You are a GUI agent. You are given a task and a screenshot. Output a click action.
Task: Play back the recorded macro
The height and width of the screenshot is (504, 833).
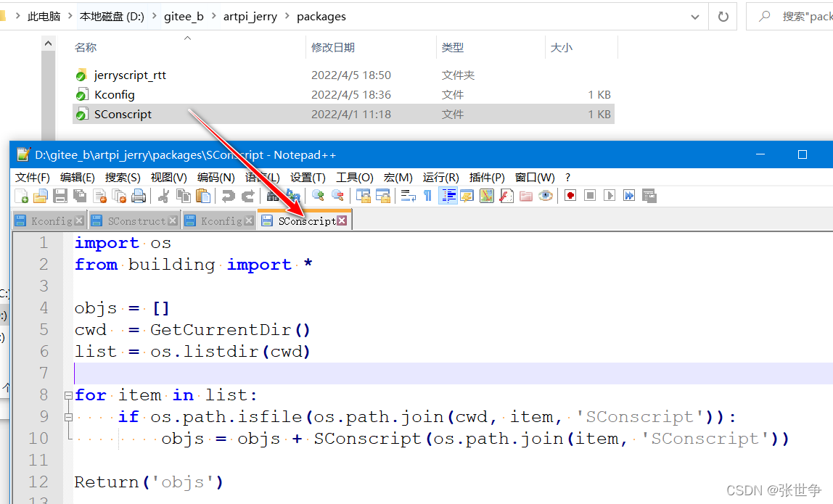point(610,196)
